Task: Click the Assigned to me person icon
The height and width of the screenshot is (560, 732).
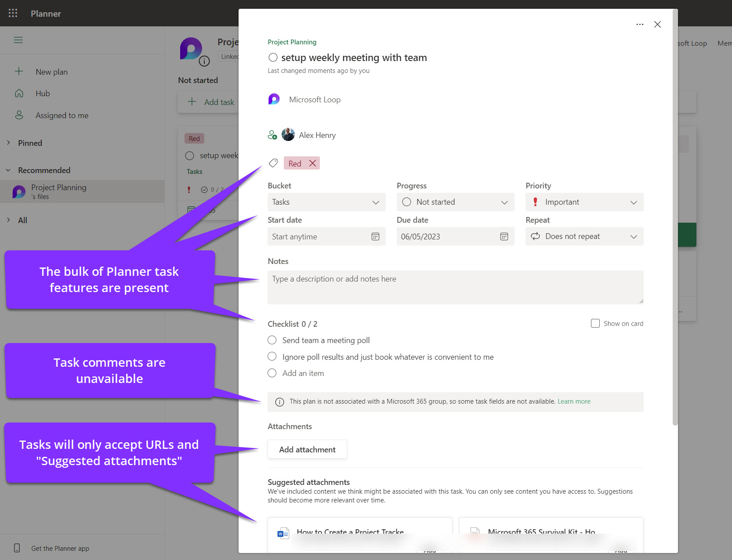Action: [x=19, y=115]
